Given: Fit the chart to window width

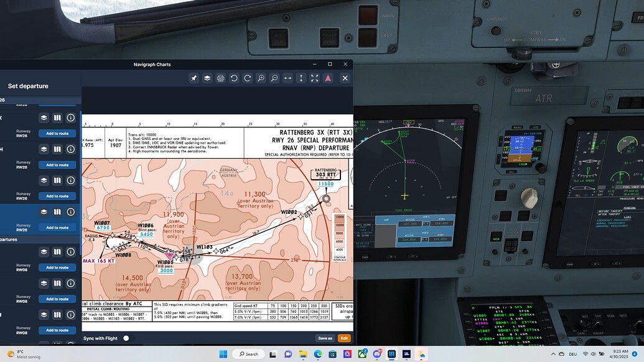Looking at the screenshot, I should 287,78.
